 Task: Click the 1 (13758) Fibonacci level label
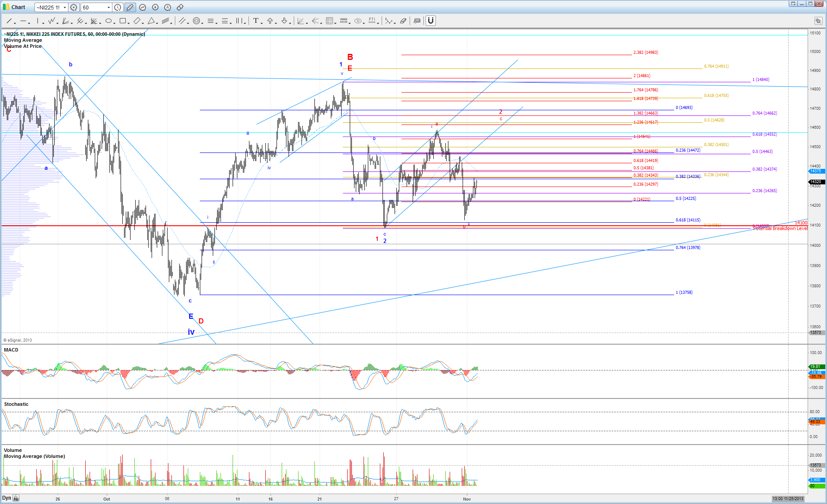pos(684,292)
